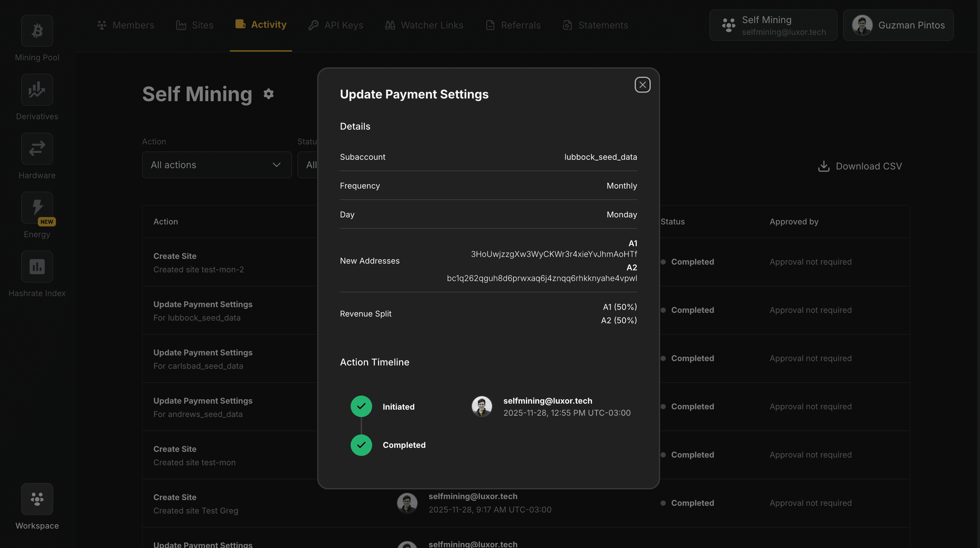
Task: Open the Self Mining workspace switcher
Action: coord(773,25)
